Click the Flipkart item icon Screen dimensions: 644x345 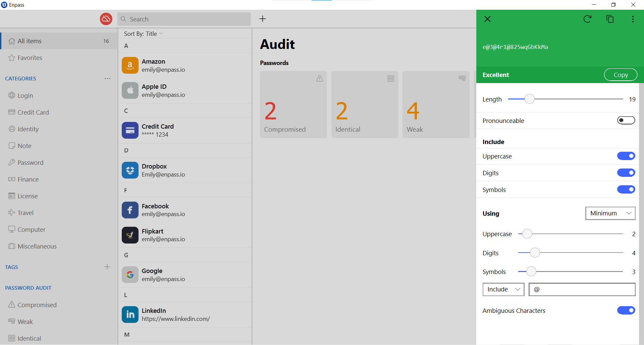click(130, 235)
